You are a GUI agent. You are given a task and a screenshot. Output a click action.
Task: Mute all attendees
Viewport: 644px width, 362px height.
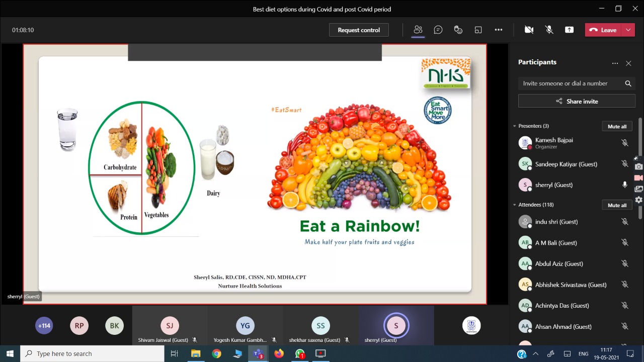tap(617, 205)
